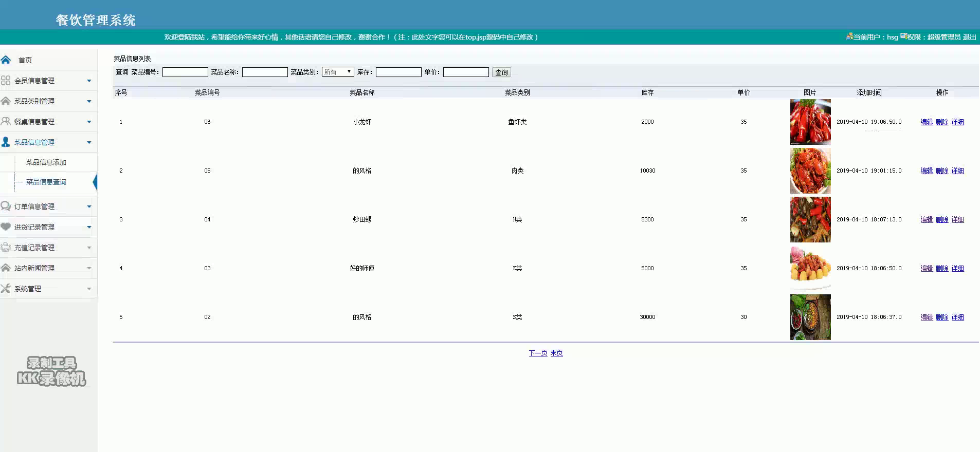This screenshot has height=452, width=980.
Task: Click the house icon for 菜品类别管理
Action: pyautogui.click(x=6, y=101)
